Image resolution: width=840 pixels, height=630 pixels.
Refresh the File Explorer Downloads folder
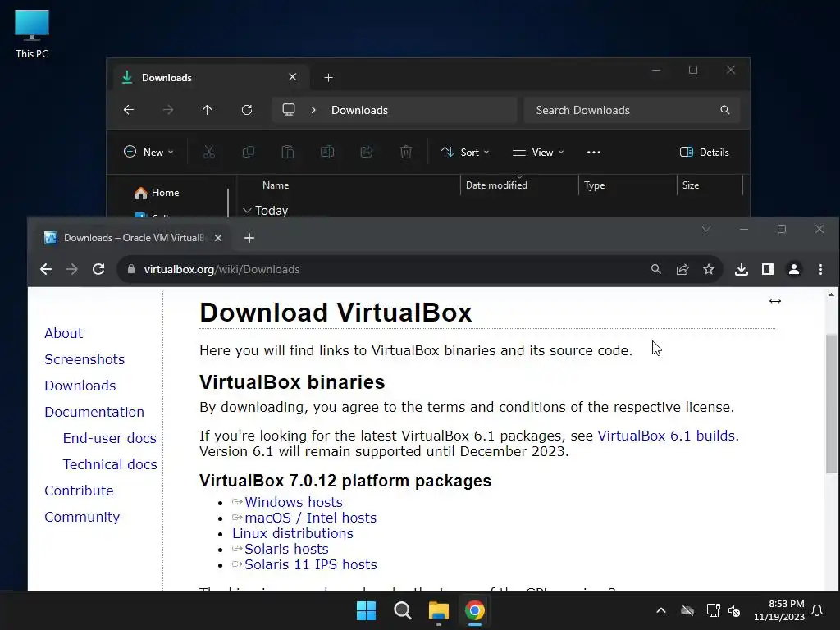click(x=246, y=110)
